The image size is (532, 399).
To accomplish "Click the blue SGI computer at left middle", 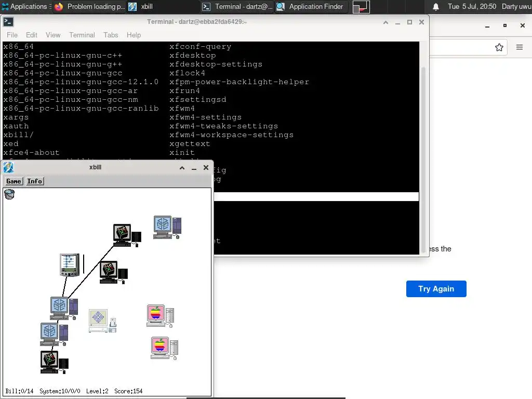I will tap(64, 308).
